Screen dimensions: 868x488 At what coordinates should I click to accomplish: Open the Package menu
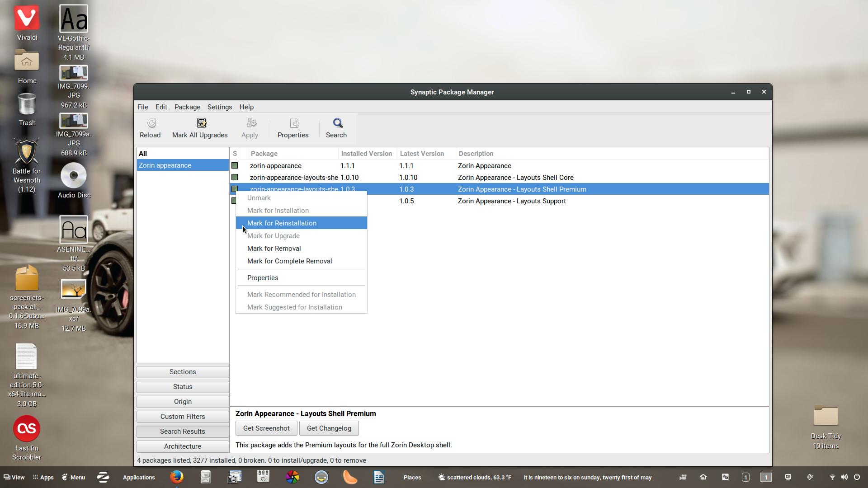click(187, 107)
